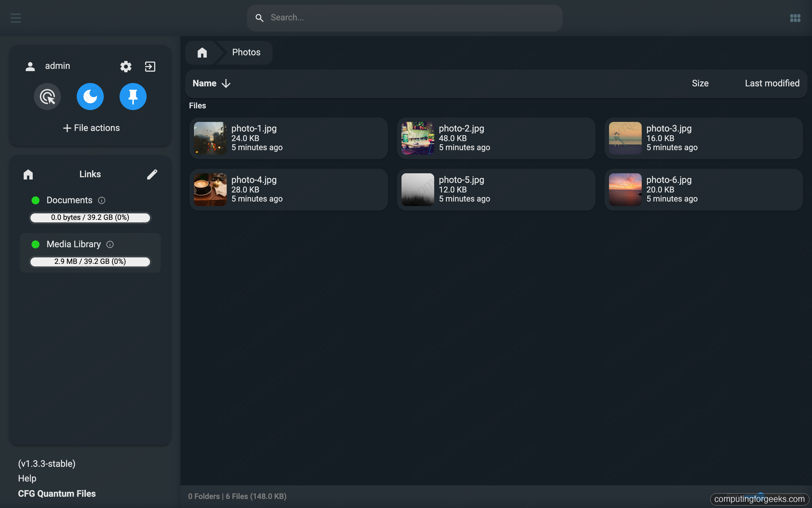812x508 pixels.
Task: Select photo-3.jpg file name
Action: (x=669, y=129)
